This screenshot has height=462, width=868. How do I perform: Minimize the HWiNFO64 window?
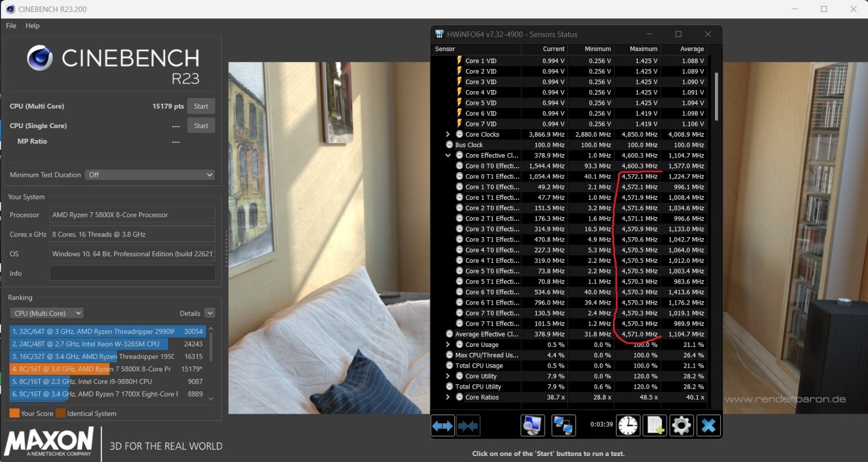(649, 34)
